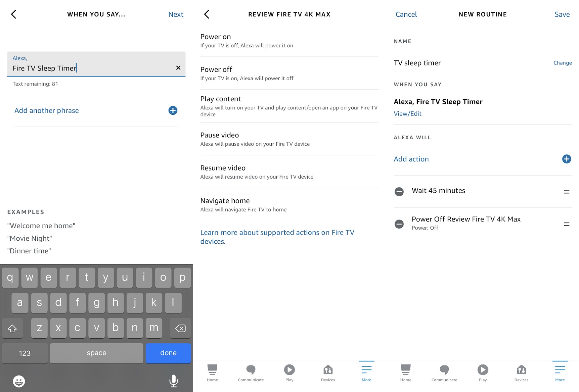Switch keyboard to 123 numbers
This screenshot has width=579, height=392.
pyautogui.click(x=25, y=353)
